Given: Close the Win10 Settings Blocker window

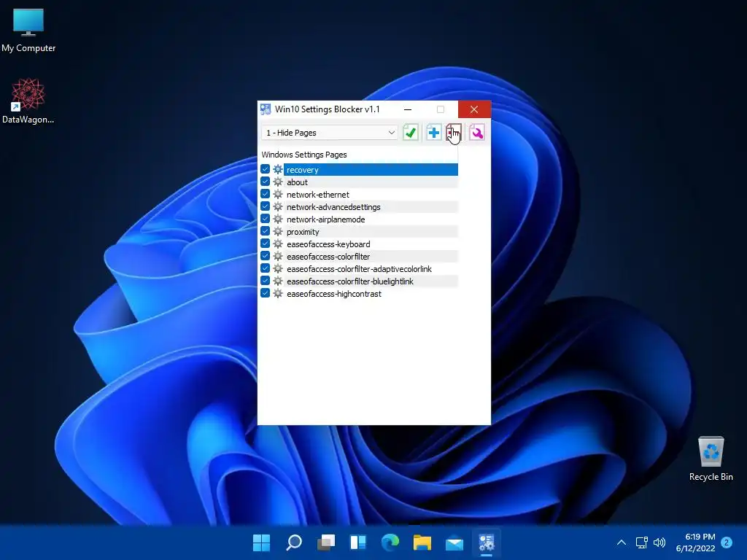Looking at the screenshot, I should click(474, 109).
